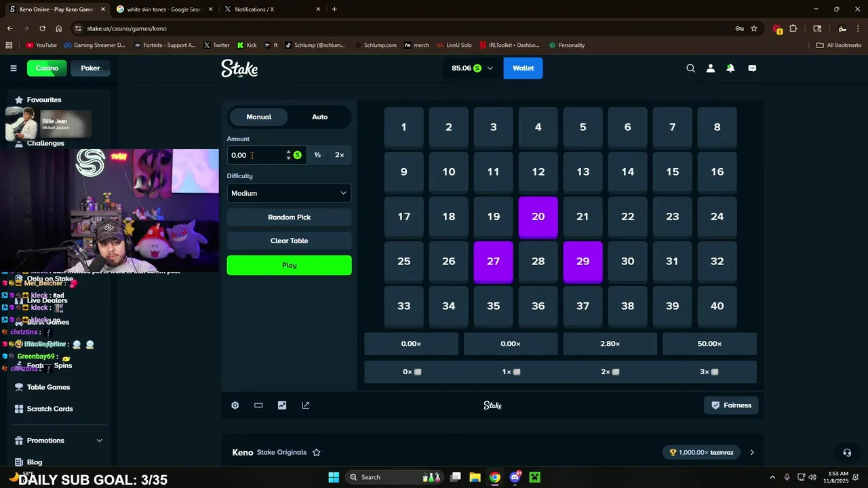This screenshot has height=488, width=868.
Task: Click the bet Amount input field
Action: pyautogui.click(x=266, y=155)
